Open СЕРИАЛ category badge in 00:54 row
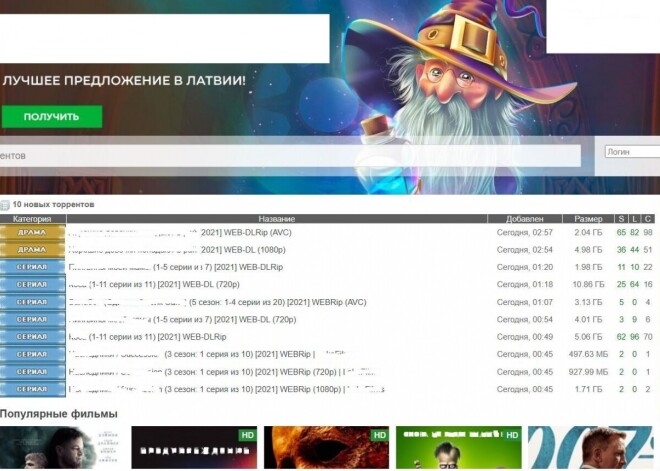Image resolution: width=660 pixels, height=471 pixels. 32,319
